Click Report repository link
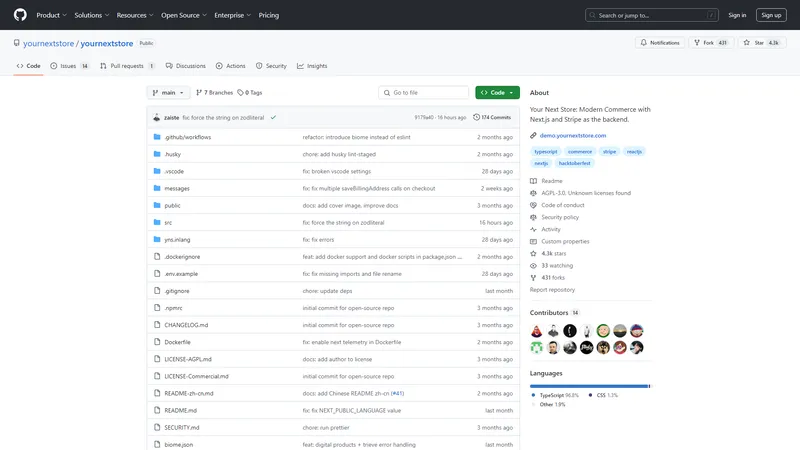The image size is (800, 450). [552, 290]
